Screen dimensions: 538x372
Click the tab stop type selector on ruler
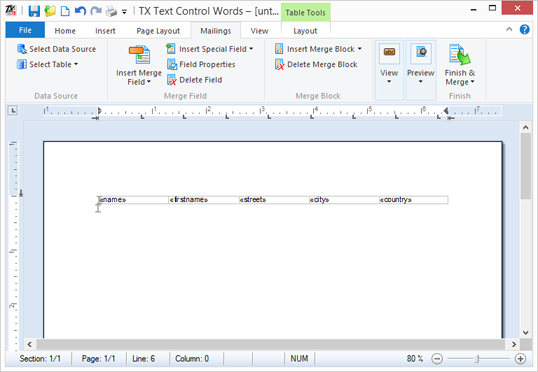[13, 111]
